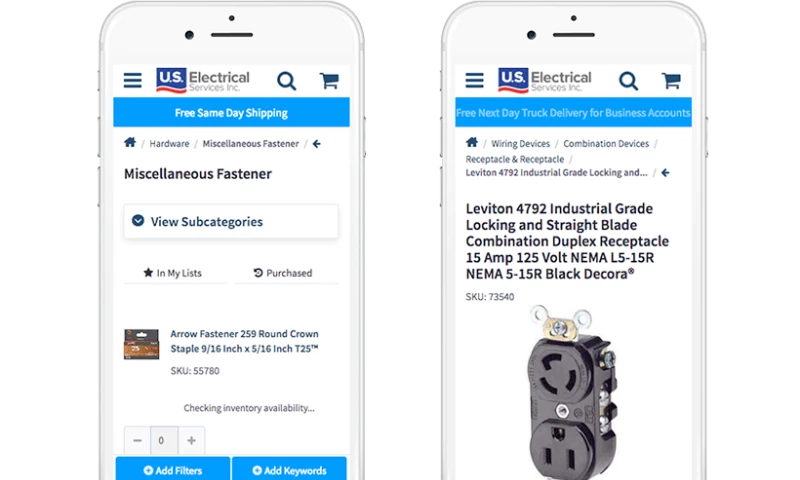
Task: Click back arrow after Miscellaneous Fastener breadcrumb
Action: (317, 144)
